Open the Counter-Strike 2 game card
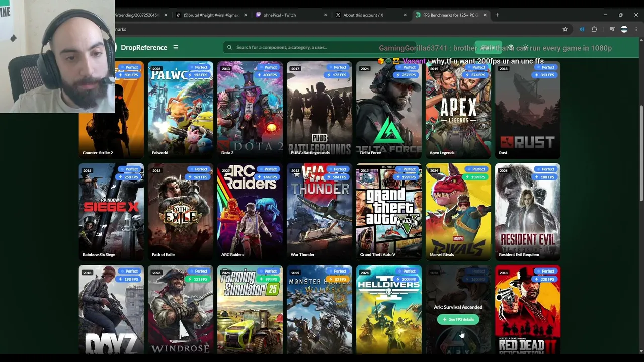Image resolution: width=644 pixels, height=362 pixels. pyautogui.click(x=111, y=110)
